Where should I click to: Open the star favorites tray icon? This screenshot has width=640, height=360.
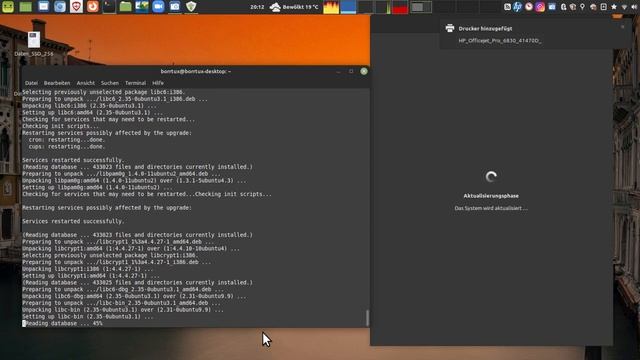click(614, 7)
